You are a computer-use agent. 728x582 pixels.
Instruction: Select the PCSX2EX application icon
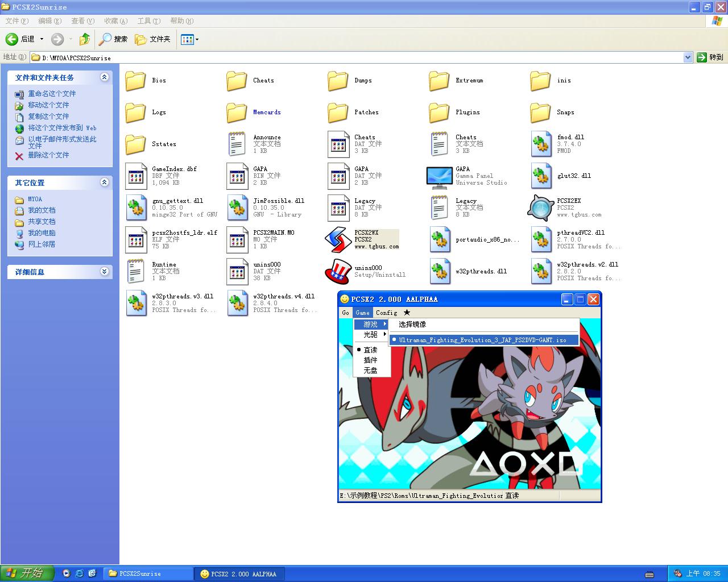coord(540,208)
